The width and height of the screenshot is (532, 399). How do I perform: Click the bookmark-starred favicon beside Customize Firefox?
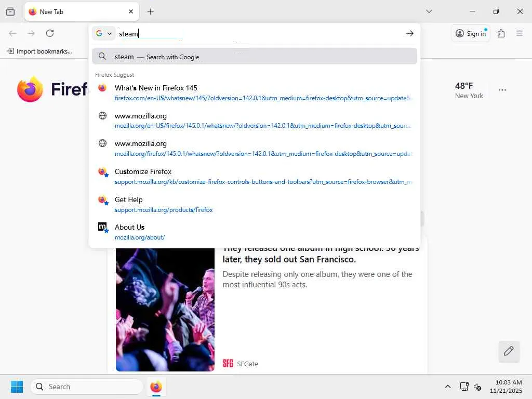click(x=103, y=172)
